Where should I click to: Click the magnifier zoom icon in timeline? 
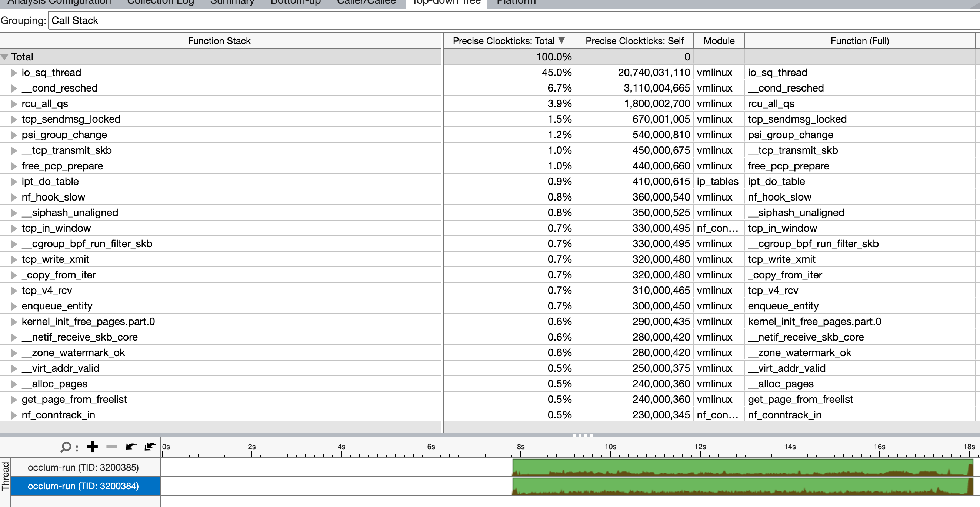(66, 447)
